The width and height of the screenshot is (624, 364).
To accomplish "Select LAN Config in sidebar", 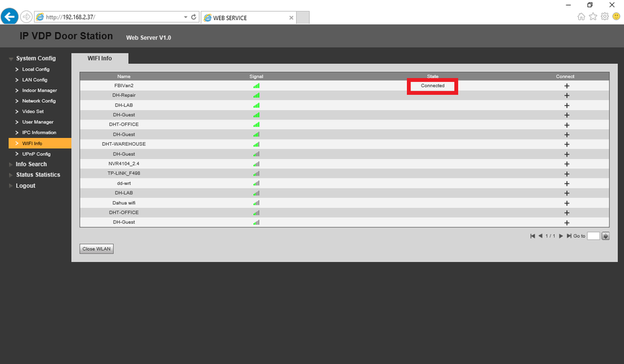I will 35,80.
